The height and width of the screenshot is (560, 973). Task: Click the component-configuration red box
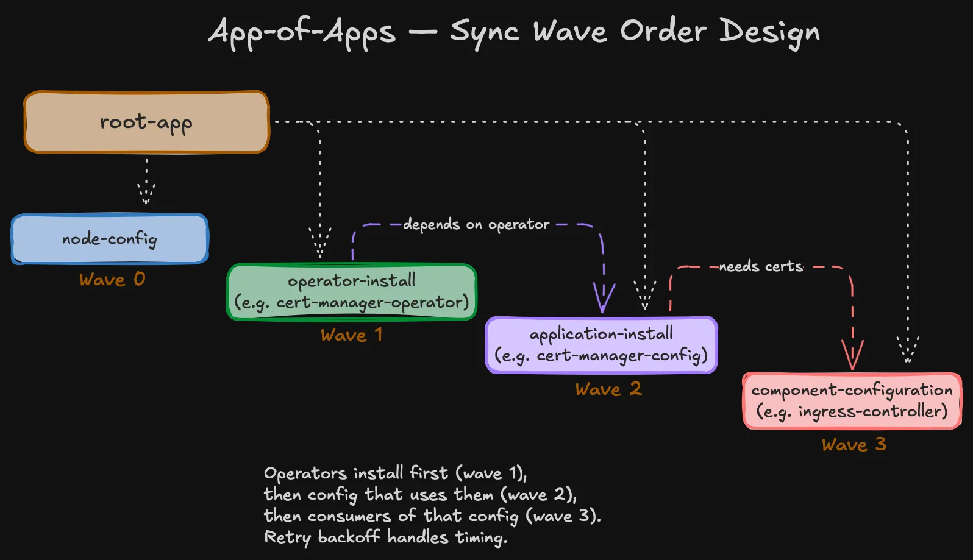pyautogui.click(x=852, y=401)
